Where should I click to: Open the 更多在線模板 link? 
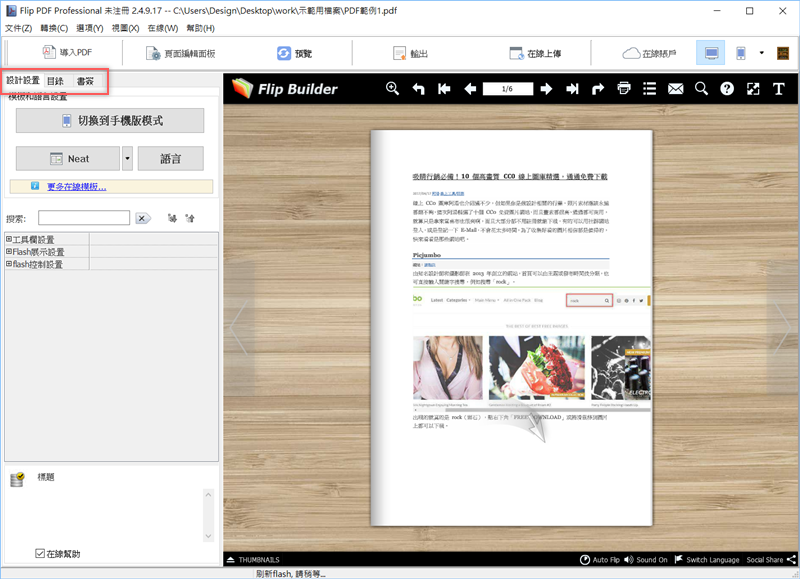coord(76,186)
